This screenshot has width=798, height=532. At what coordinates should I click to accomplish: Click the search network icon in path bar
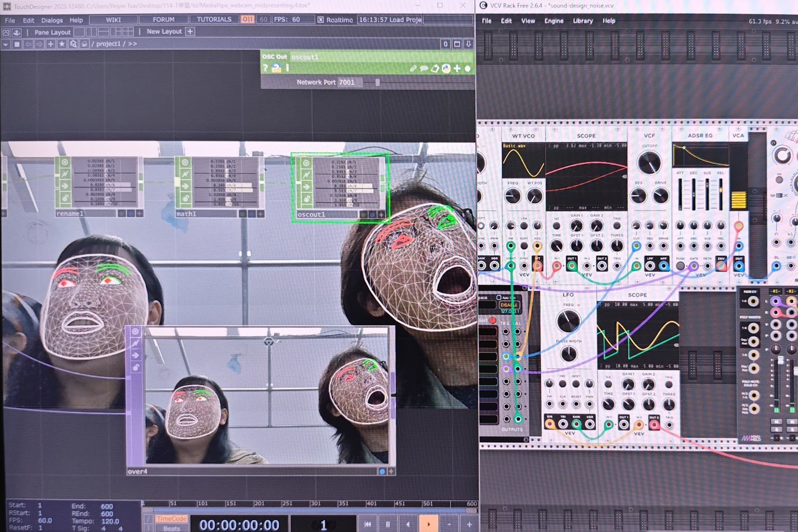pos(73,44)
